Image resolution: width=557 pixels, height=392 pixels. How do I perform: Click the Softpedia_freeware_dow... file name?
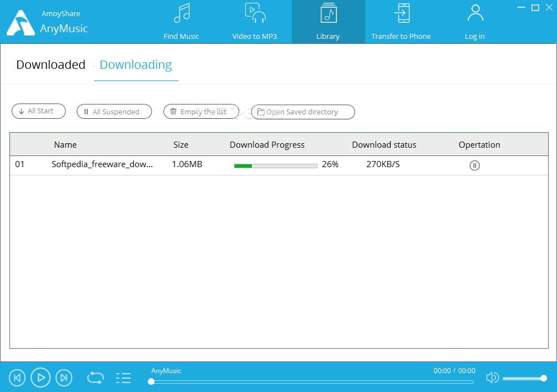pyautogui.click(x=102, y=164)
